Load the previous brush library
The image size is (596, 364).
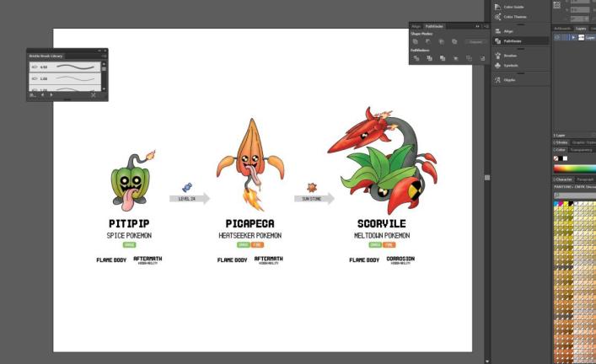click(42, 95)
